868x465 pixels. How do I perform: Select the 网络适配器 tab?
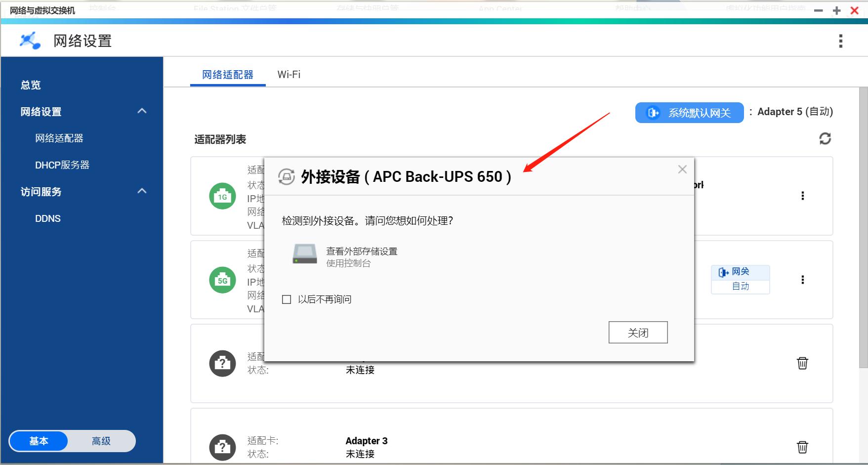click(227, 74)
